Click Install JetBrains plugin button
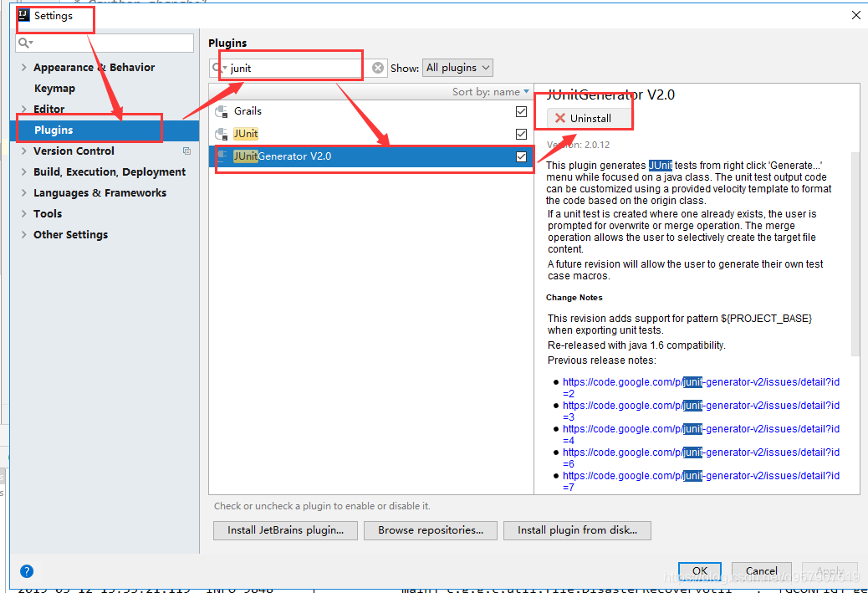The height and width of the screenshot is (593, 868). (x=285, y=530)
